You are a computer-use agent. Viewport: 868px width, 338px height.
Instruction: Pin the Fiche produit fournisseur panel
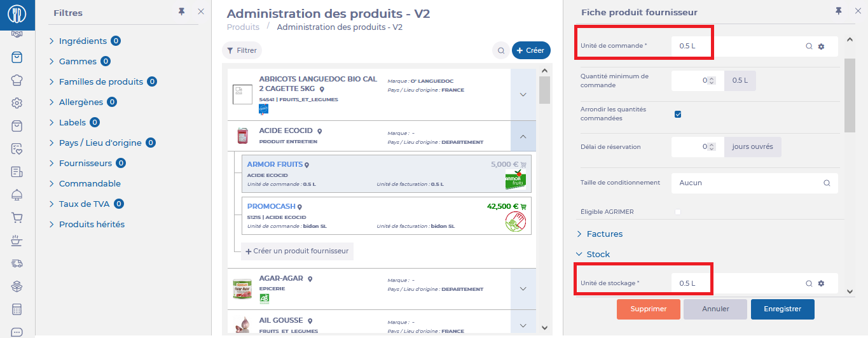click(838, 11)
